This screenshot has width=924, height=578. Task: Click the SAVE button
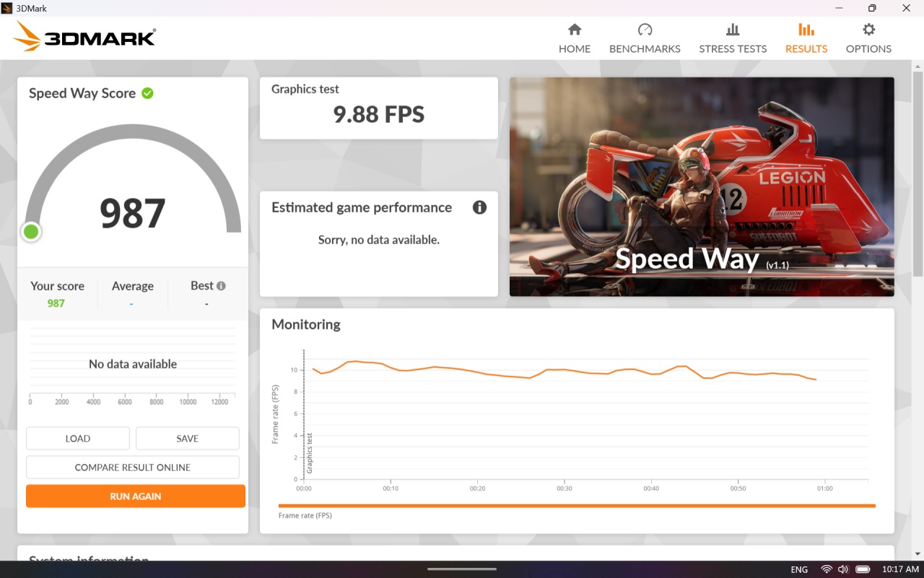pyautogui.click(x=188, y=439)
